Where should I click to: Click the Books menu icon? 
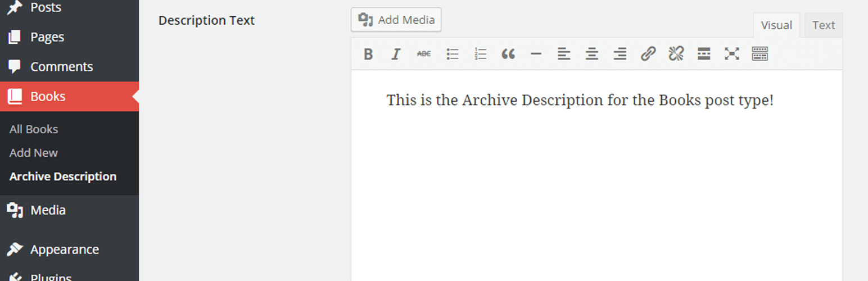click(15, 96)
